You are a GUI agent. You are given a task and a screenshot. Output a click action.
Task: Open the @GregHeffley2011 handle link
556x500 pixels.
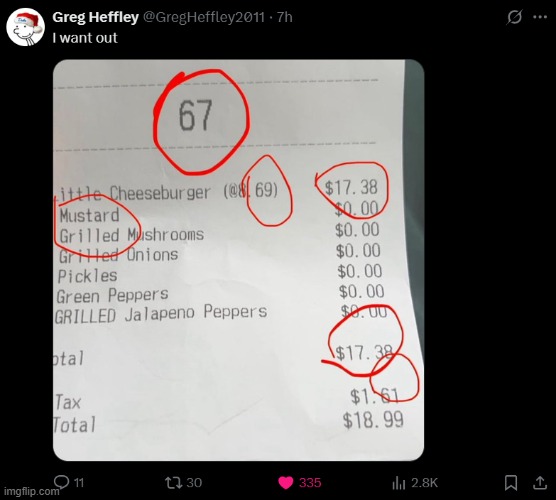[204, 17]
